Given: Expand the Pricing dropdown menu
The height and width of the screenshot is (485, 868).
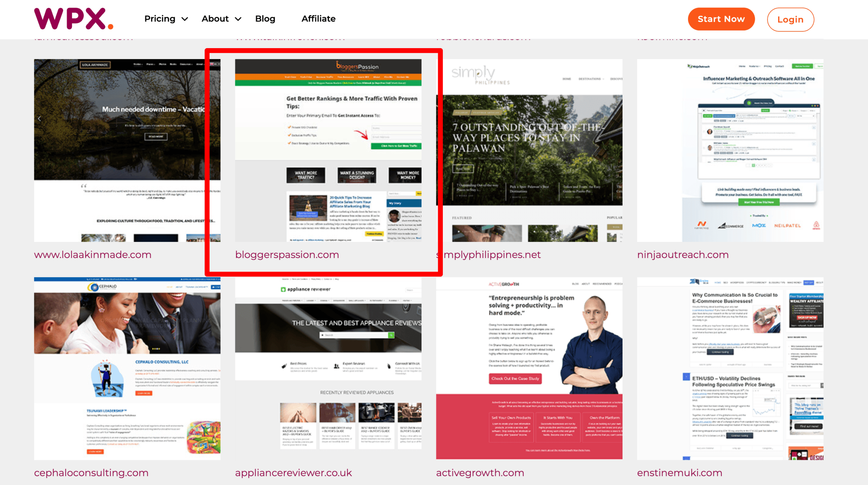Looking at the screenshot, I should 166,19.
